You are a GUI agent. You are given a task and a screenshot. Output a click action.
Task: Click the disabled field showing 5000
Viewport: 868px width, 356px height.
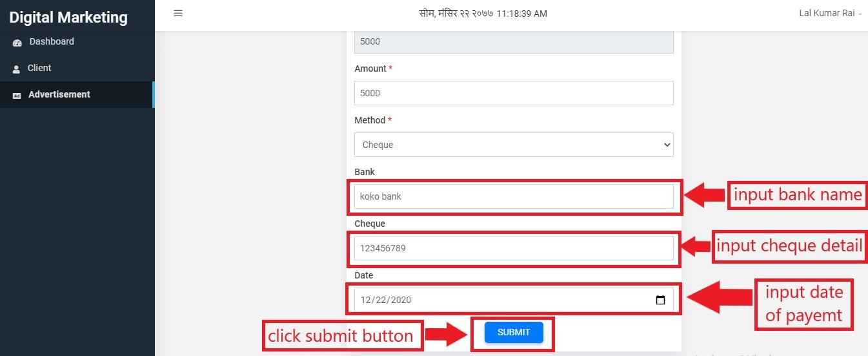514,41
